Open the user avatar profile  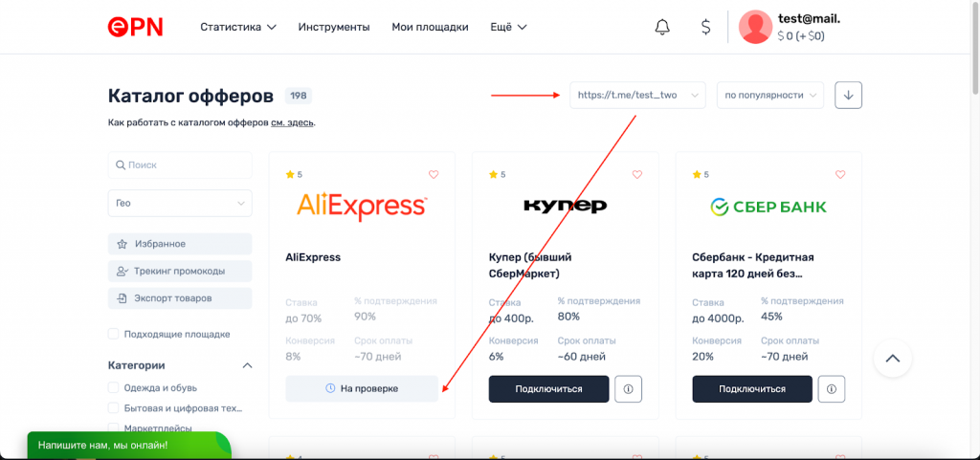tap(755, 27)
